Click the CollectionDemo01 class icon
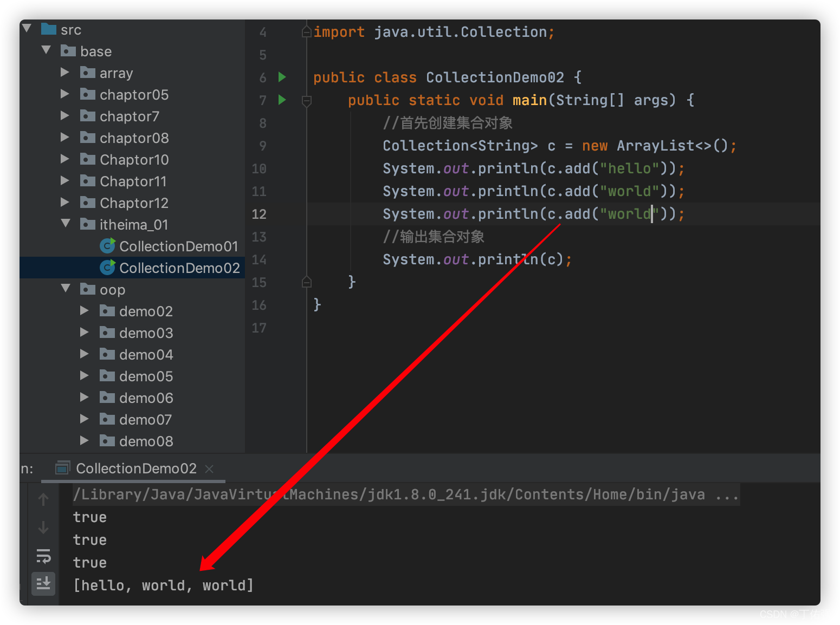This screenshot has width=840, height=625. pyautogui.click(x=108, y=246)
